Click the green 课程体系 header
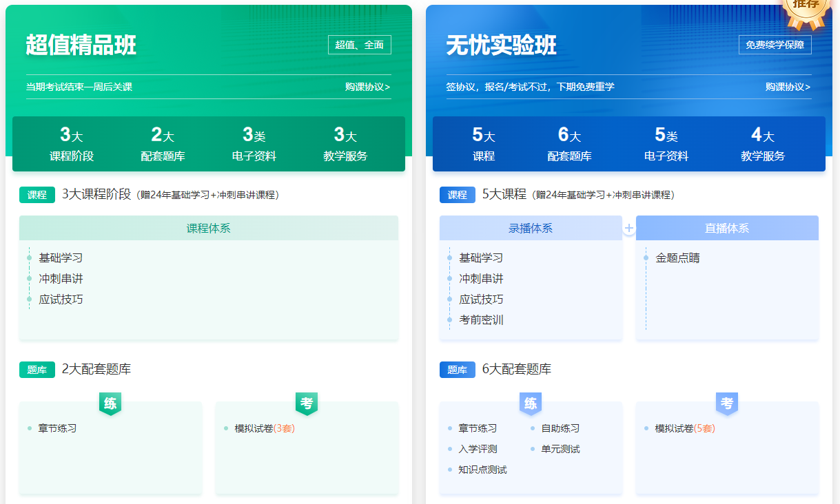 tap(209, 228)
